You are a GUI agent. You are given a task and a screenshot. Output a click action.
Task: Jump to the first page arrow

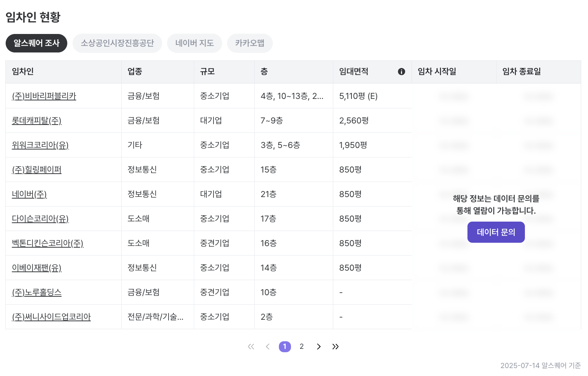point(251,347)
